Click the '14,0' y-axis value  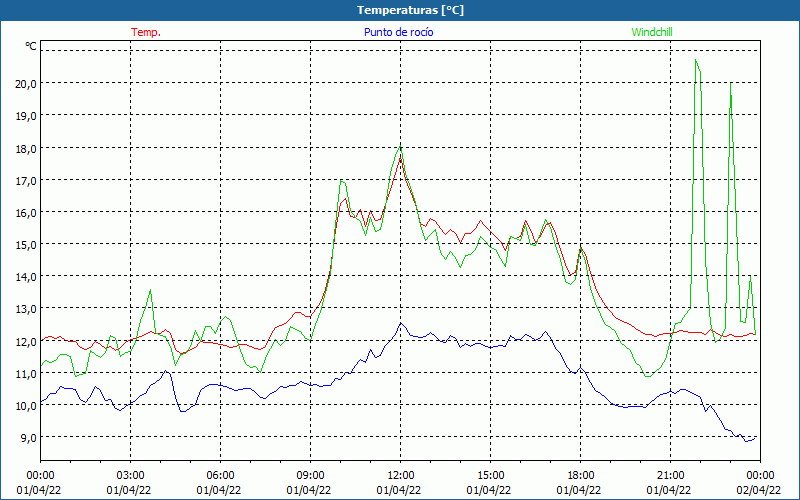26,277
